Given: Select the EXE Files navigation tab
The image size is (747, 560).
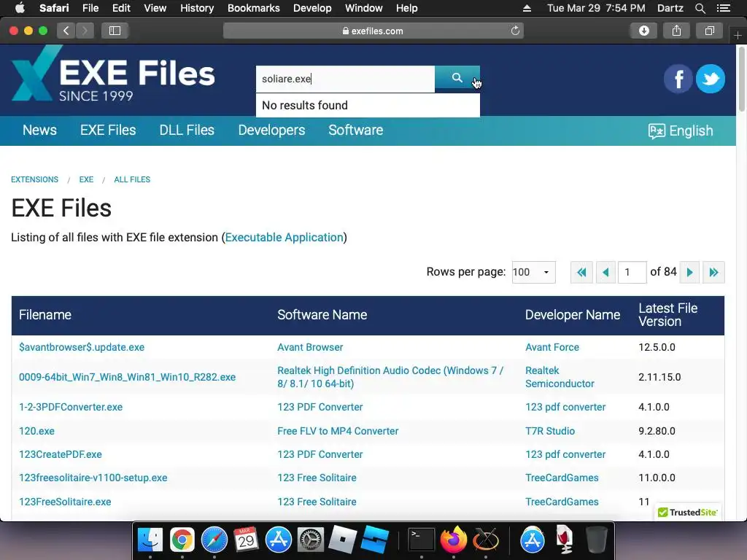Looking at the screenshot, I should pos(108,130).
